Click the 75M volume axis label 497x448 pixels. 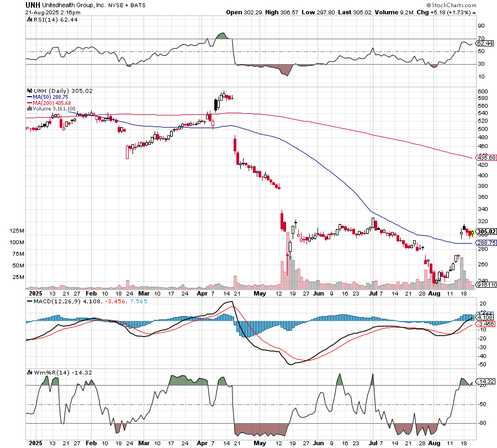click(18, 254)
